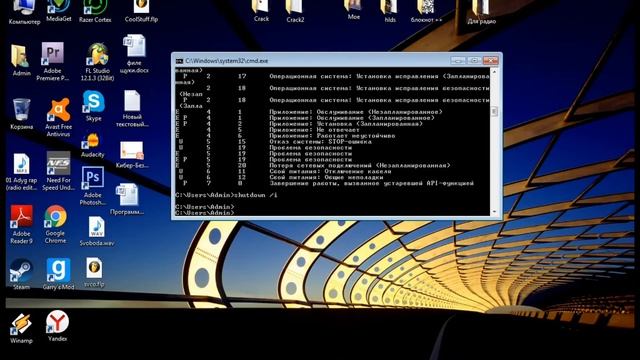Click the cmd vertical scrollbar thumb
640x360 pixels.
494,111
